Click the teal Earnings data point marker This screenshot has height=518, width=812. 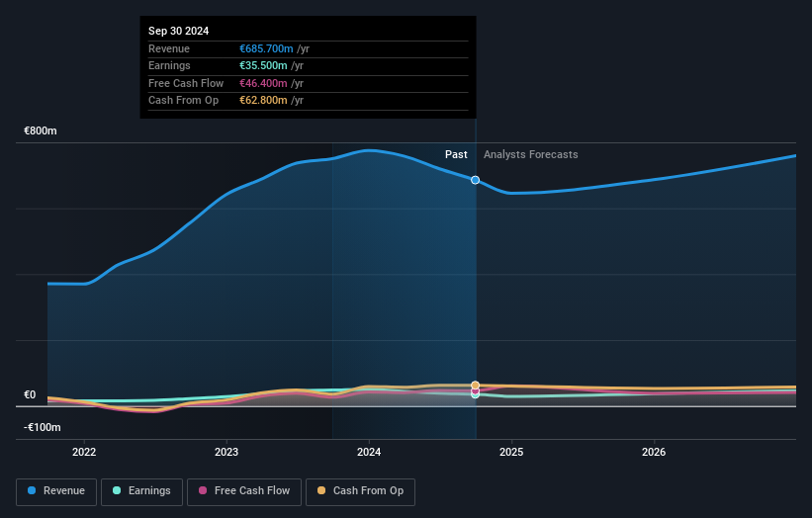[475, 394]
